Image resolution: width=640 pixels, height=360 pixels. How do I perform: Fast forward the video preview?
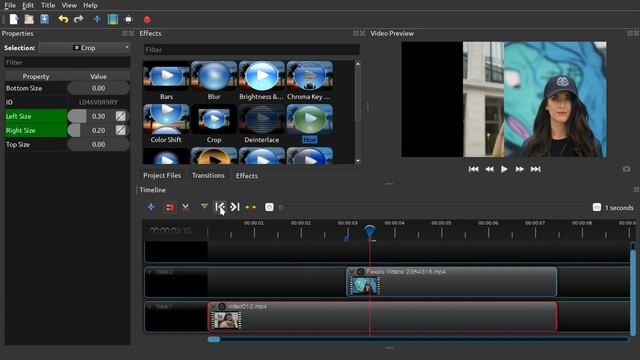(x=520, y=169)
